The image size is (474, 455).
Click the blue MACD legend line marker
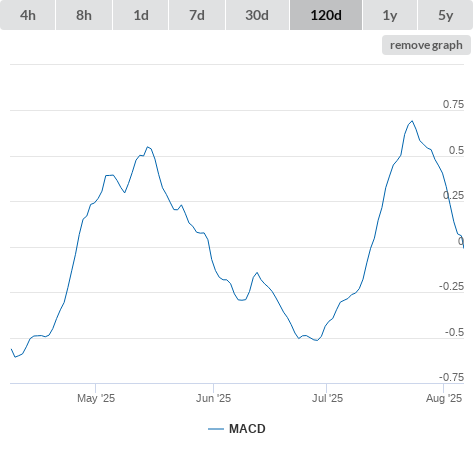click(216, 429)
